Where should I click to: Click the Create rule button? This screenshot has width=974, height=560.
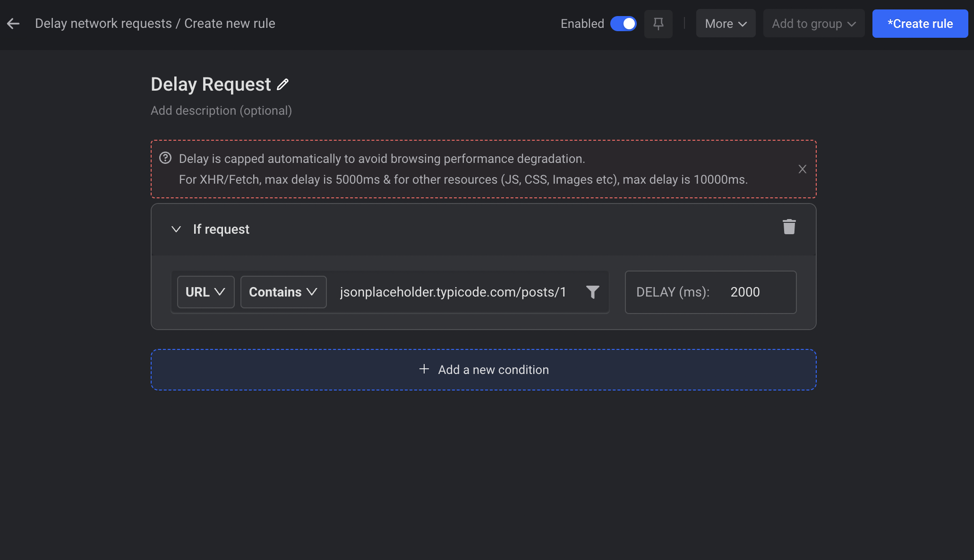[x=920, y=24]
